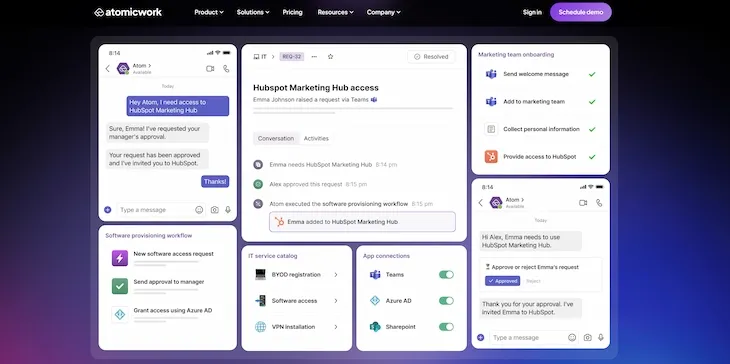
Task: Go to the Pricing page
Action: (x=292, y=13)
